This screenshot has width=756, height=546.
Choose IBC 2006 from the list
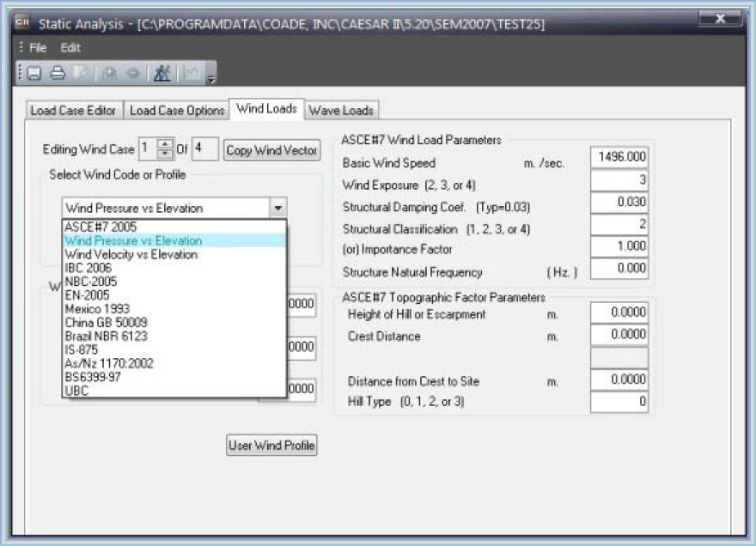coord(174,268)
